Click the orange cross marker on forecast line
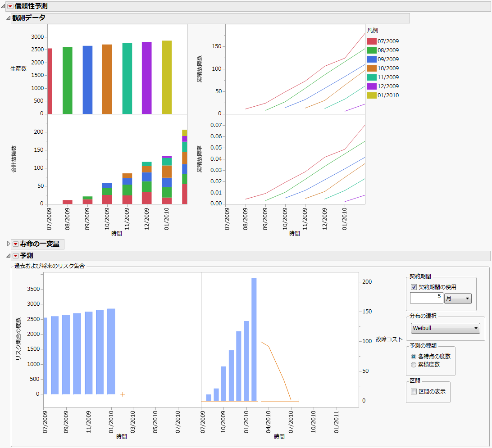This screenshot has height=448, width=492. coord(299,401)
